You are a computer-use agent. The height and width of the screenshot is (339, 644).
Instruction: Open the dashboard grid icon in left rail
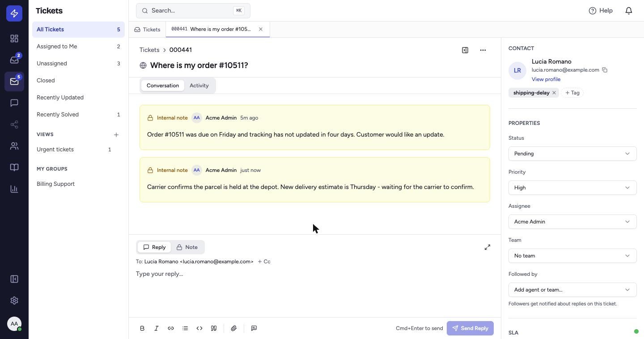14,39
